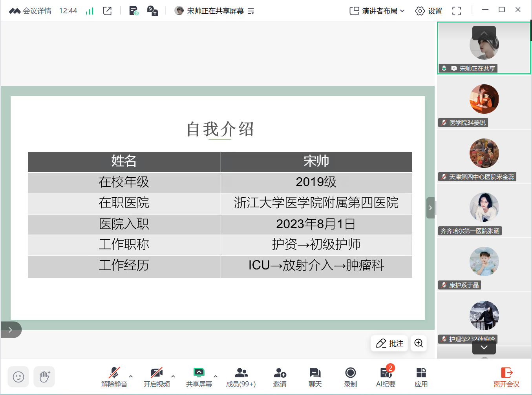Open 邀请 to invite participants
Screen dimensions: 532x395
[280, 377]
